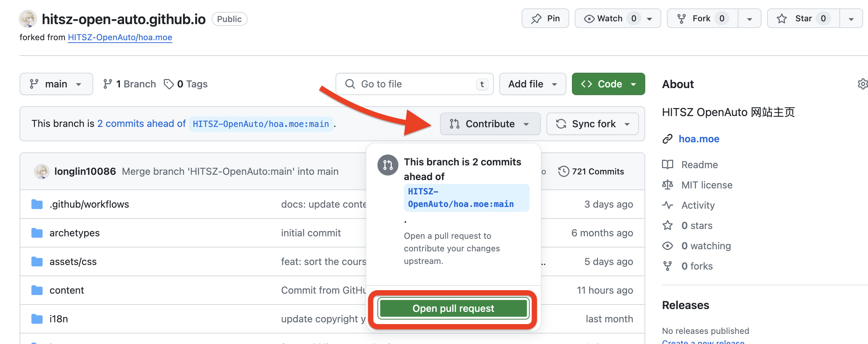This screenshot has height=344, width=868.
Task: Expand the Fork options dropdown arrow
Action: (x=749, y=19)
